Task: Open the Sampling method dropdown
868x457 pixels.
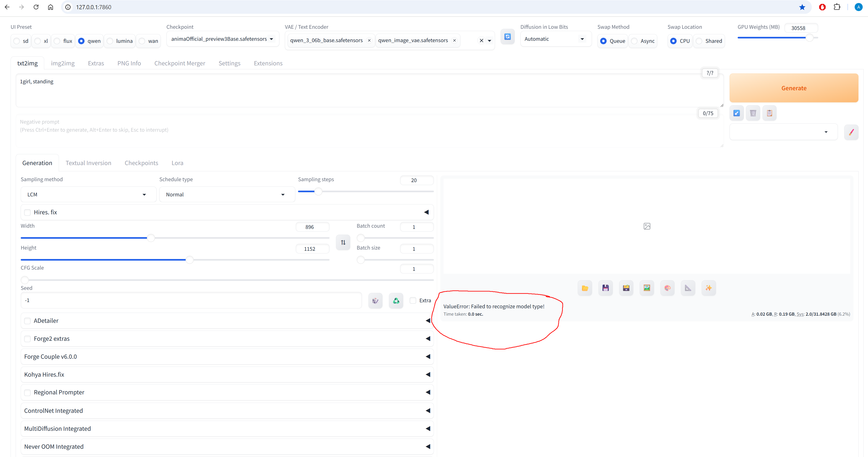Action: (x=88, y=195)
